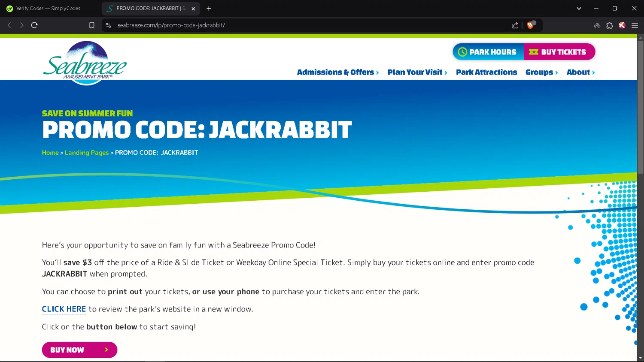Click the browser forward arrow

(x=21, y=25)
